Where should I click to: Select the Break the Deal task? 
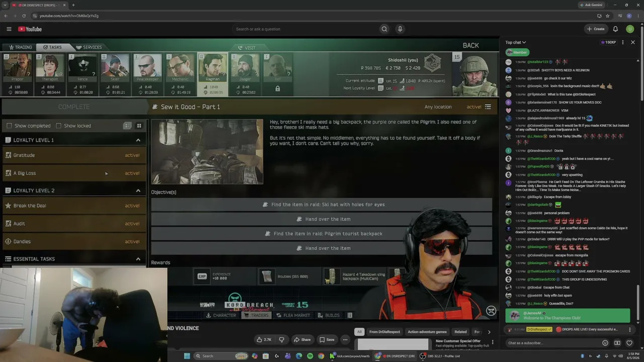[x=74, y=206]
